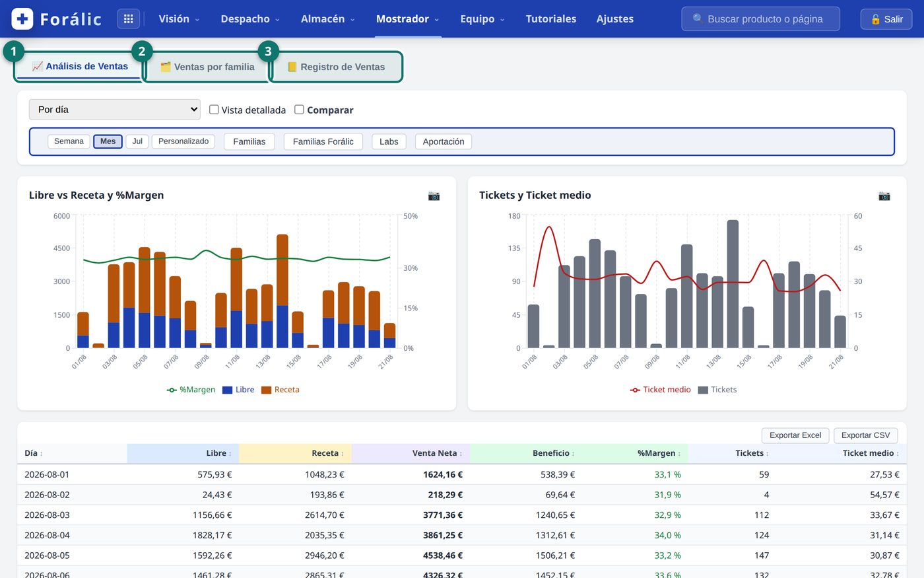Toggle %Margen series in chart legend

point(191,390)
